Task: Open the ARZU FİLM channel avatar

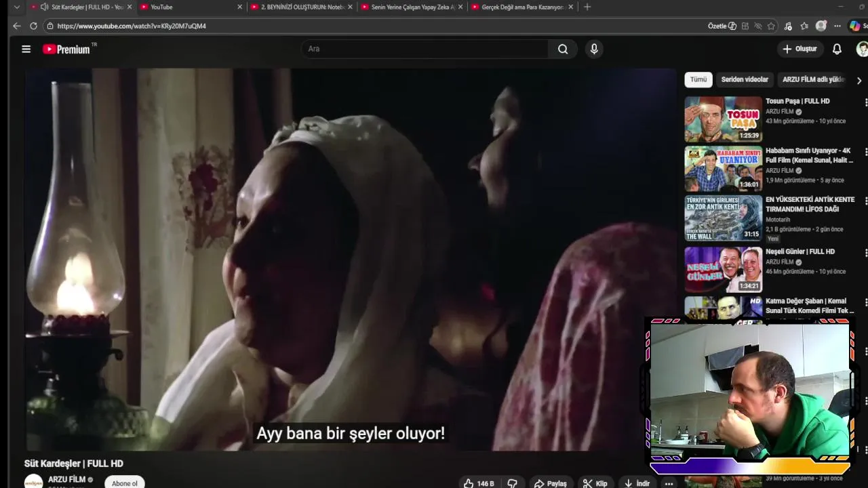Action: pyautogui.click(x=33, y=482)
